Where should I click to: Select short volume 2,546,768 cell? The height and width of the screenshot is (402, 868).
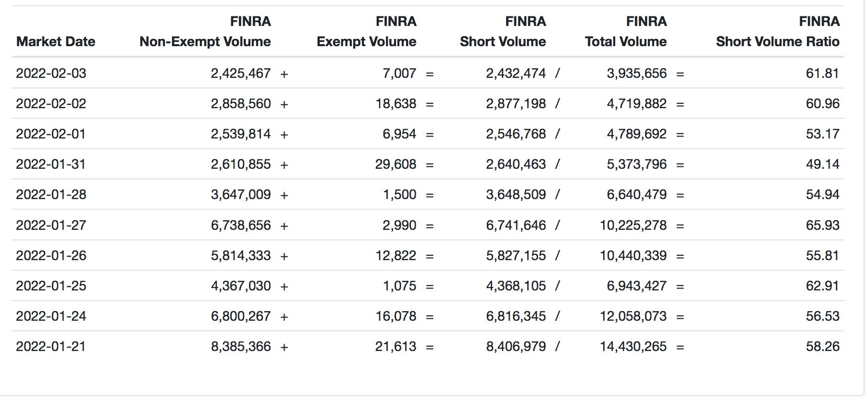tap(516, 134)
